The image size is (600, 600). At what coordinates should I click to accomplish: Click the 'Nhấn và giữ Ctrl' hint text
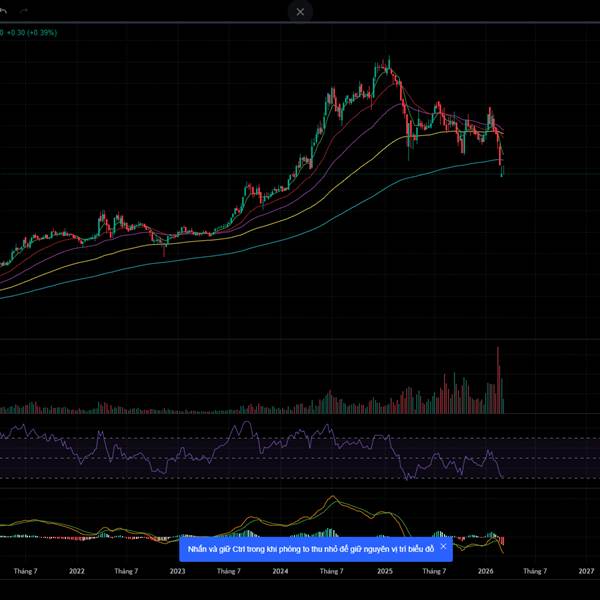310,549
